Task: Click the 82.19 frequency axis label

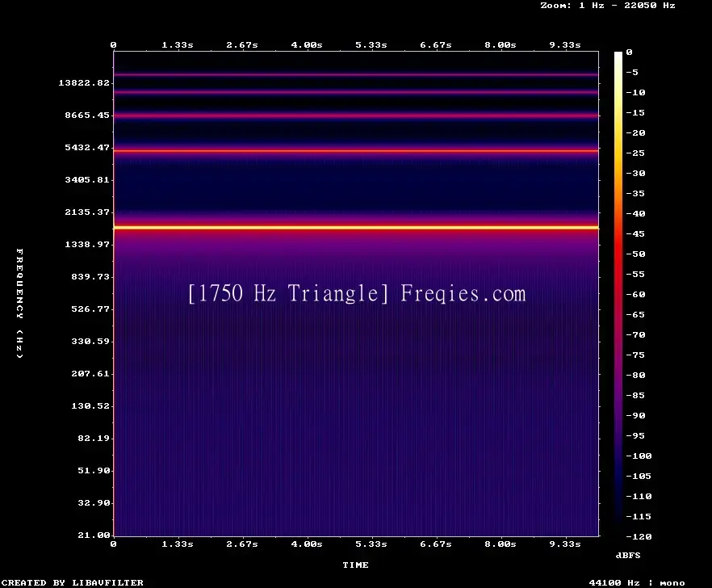Action: pyautogui.click(x=94, y=438)
